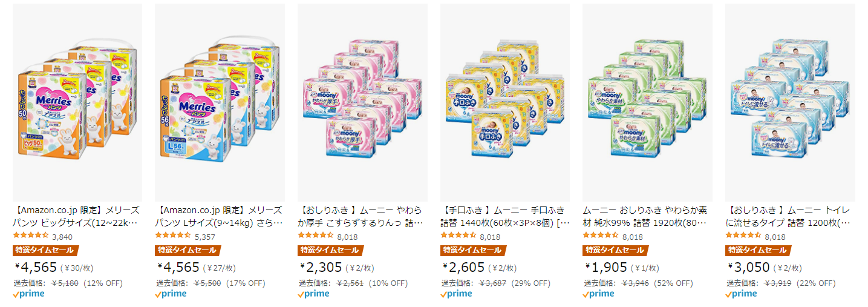Viewport: 868px width, 307px height.
Task: Open the ムーニー 手口ふき 1440枚 title link
Action: pyautogui.click(x=505, y=216)
